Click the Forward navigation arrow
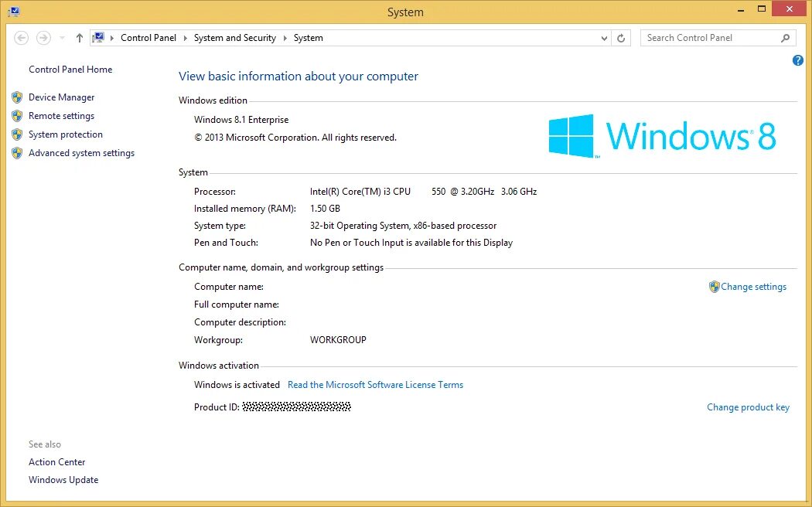The height and width of the screenshot is (507, 812). pos(43,38)
